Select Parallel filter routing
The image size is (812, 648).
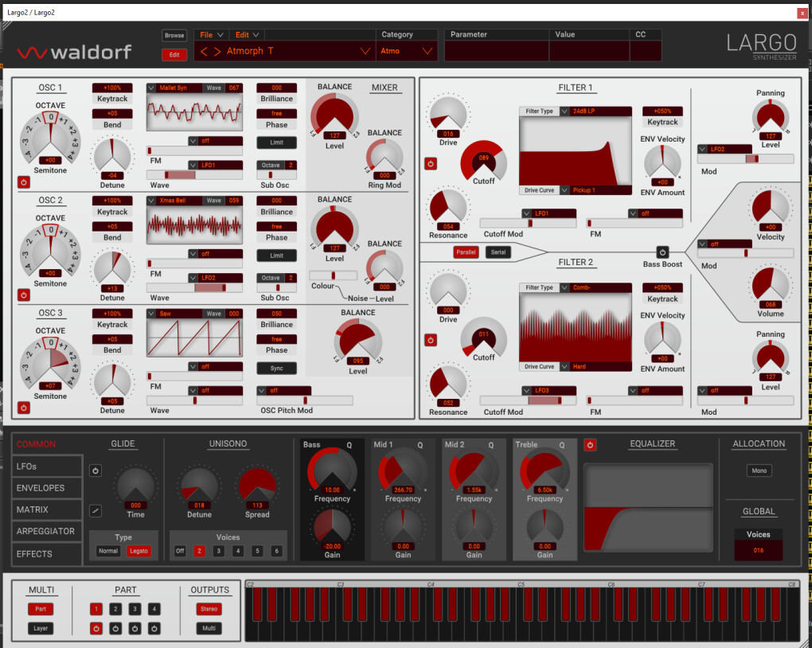click(x=466, y=252)
